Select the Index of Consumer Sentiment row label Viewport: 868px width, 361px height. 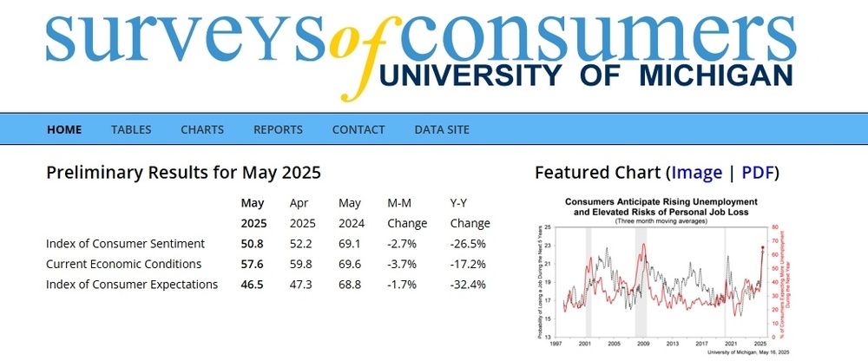pyautogui.click(x=125, y=244)
